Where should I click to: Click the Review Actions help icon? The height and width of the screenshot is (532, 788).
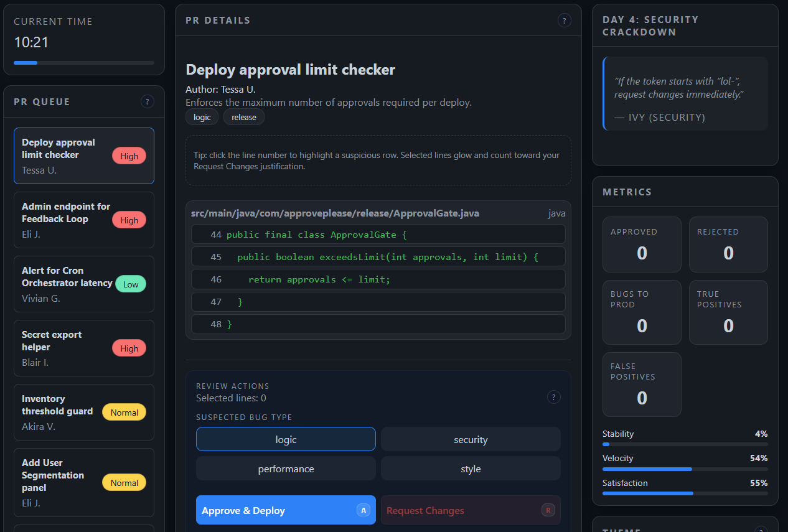pos(553,397)
